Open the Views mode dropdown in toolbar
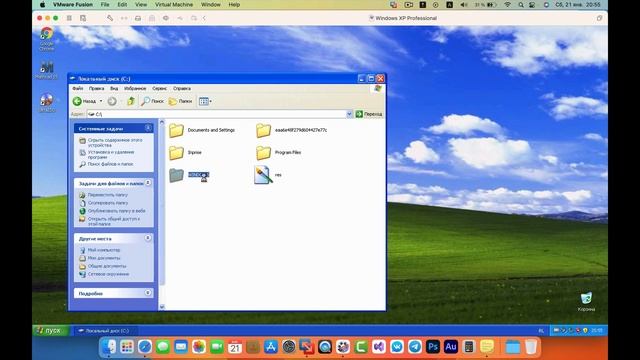The image size is (640, 360). point(205,101)
